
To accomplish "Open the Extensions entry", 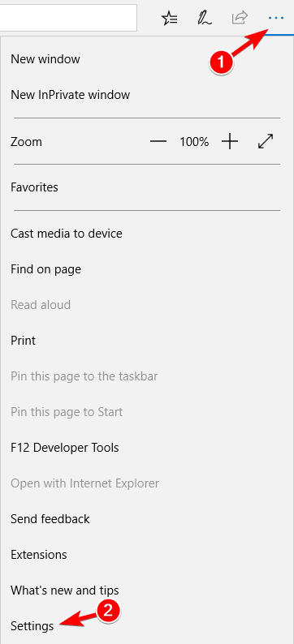I will point(141,555).
